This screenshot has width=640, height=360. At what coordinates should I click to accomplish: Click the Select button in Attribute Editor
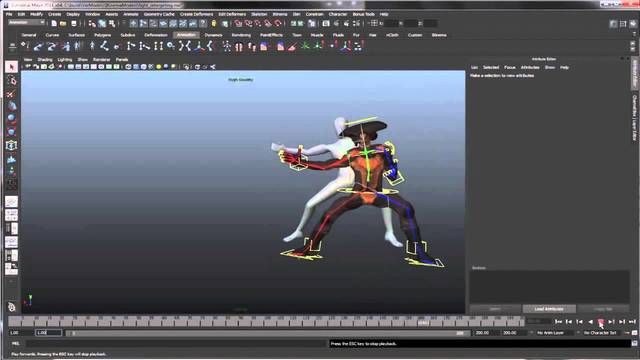[495, 309]
